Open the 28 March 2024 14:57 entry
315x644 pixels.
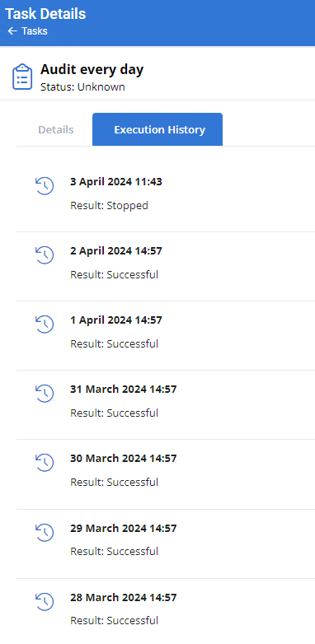(166, 611)
